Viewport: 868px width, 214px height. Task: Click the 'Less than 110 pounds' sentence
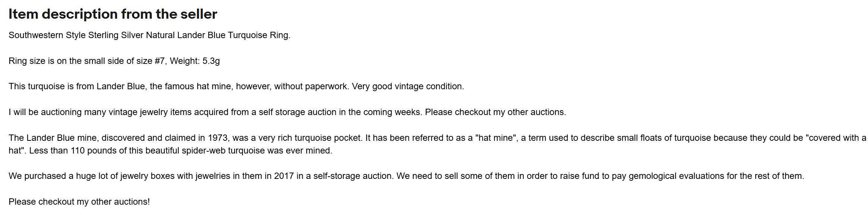click(x=181, y=151)
